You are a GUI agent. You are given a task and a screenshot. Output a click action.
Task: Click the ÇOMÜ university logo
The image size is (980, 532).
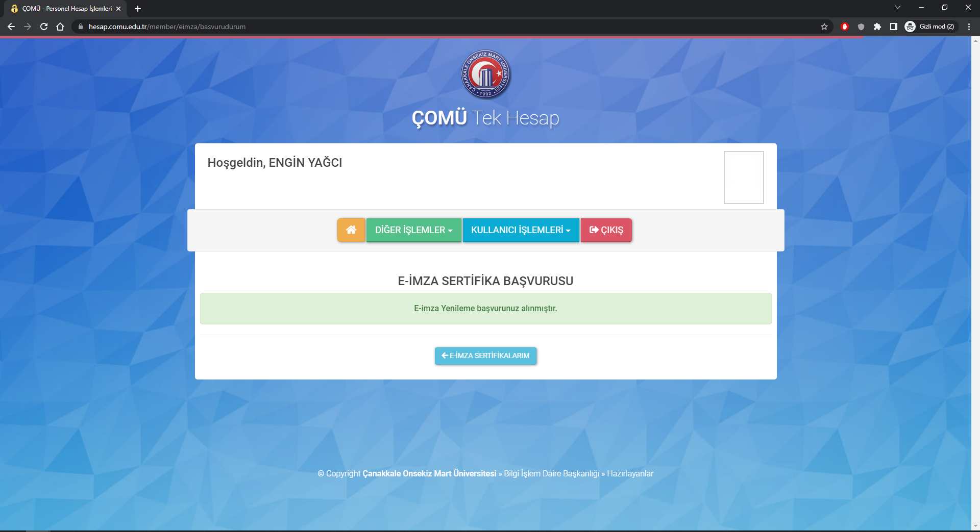485,74
